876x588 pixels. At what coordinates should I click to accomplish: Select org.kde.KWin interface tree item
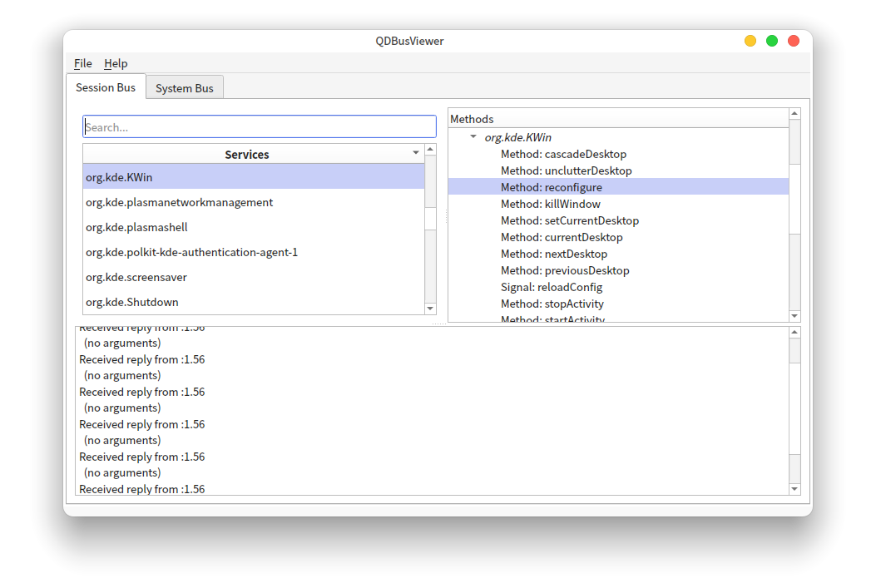coord(517,137)
